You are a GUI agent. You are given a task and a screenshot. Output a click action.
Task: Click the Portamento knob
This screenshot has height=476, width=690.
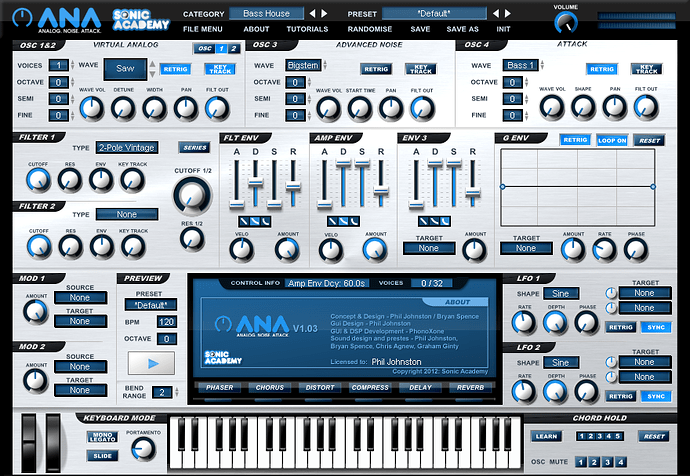[143, 449]
